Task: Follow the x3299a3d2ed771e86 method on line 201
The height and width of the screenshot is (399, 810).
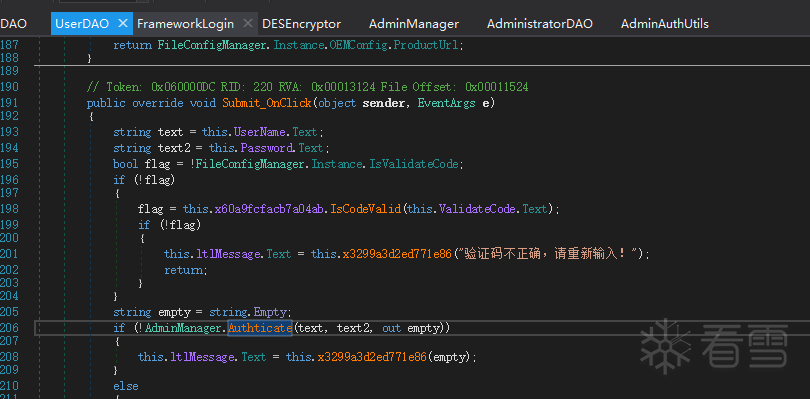Action: click(x=396, y=254)
